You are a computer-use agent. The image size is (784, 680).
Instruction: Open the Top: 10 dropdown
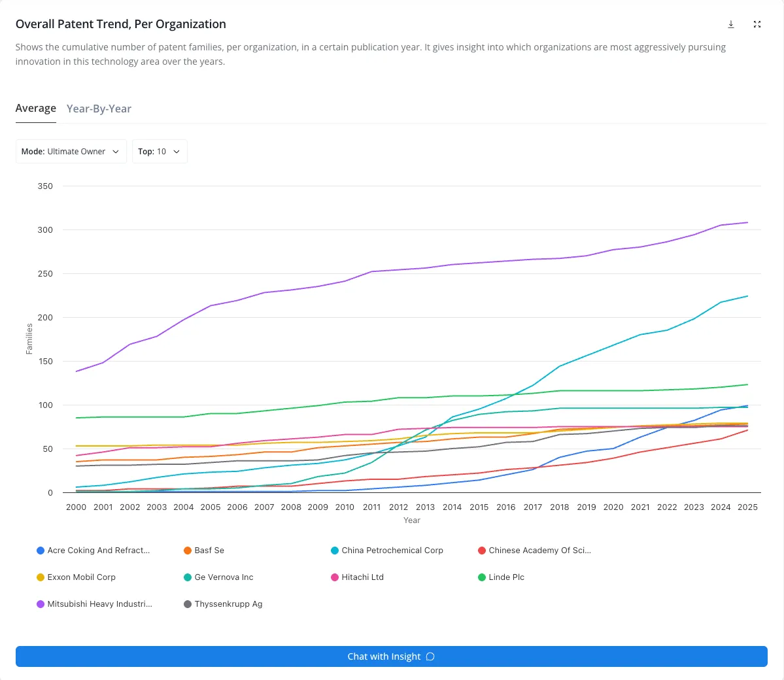(160, 152)
